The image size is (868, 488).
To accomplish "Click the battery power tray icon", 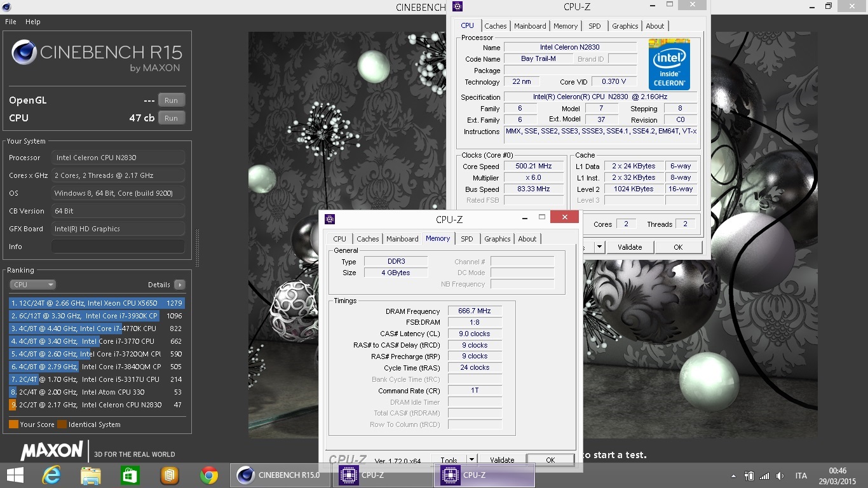I will pos(749,476).
